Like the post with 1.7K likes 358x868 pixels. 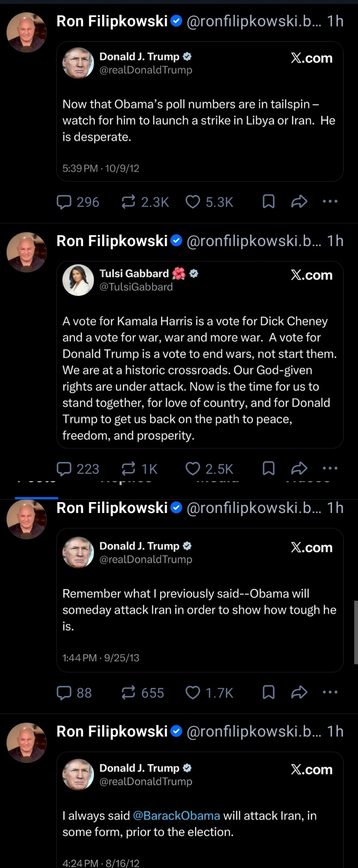[193, 693]
